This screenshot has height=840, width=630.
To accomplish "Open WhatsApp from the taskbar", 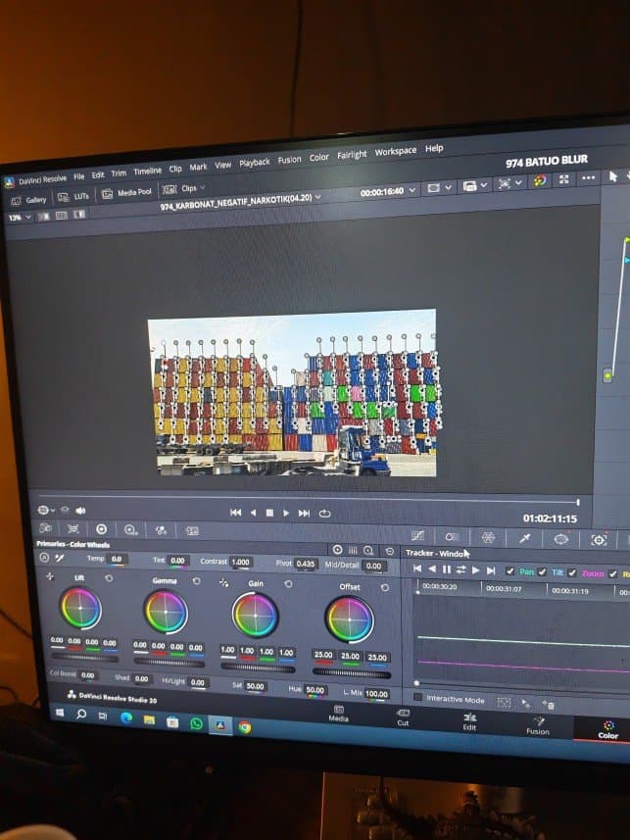I will (x=197, y=723).
